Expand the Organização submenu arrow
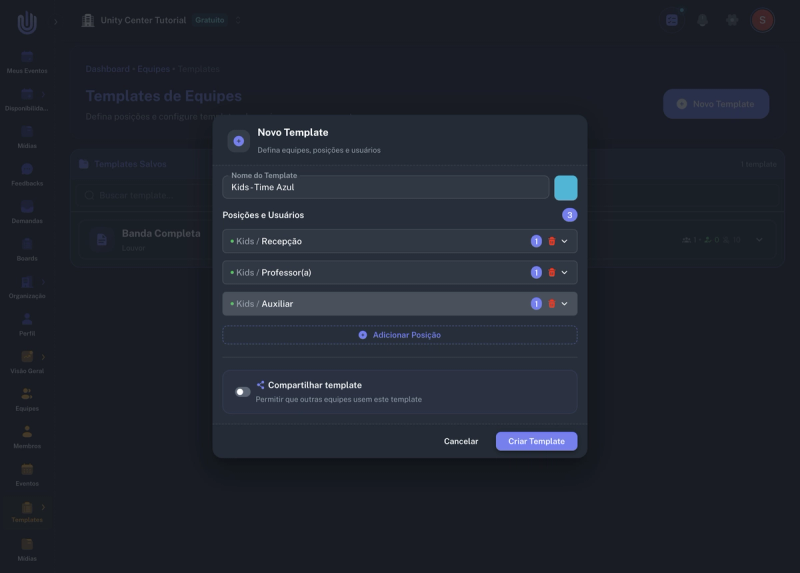 [x=43, y=282]
